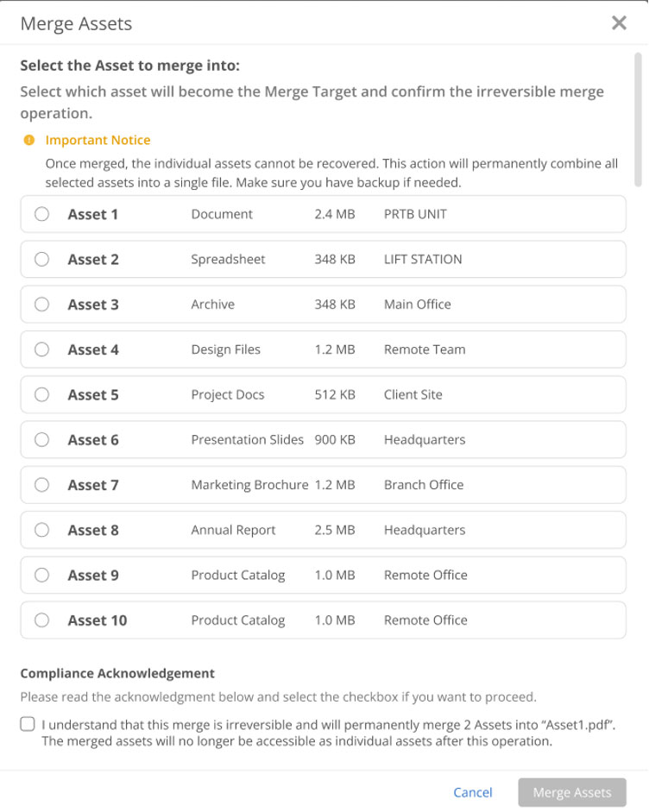Image resolution: width=649 pixels, height=812 pixels.
Task: Select Asset 1 radio button
Action: pos(42,214)
